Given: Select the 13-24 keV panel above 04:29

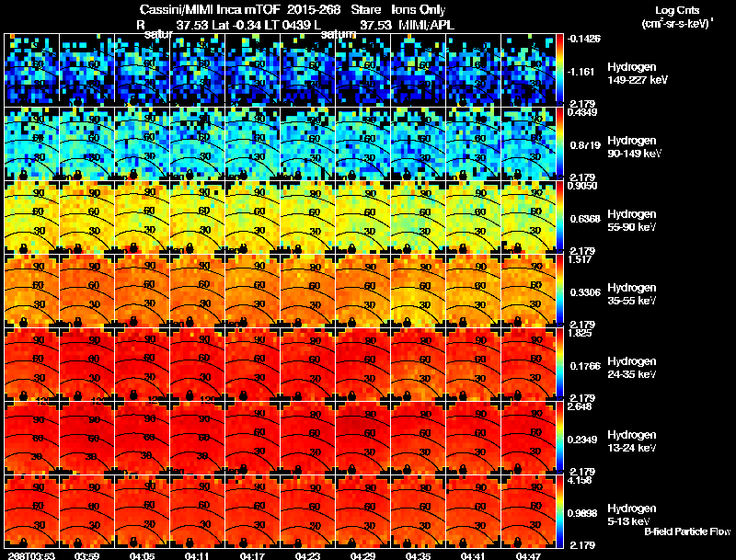Looking at the screenshot, I should coord(362,438).
